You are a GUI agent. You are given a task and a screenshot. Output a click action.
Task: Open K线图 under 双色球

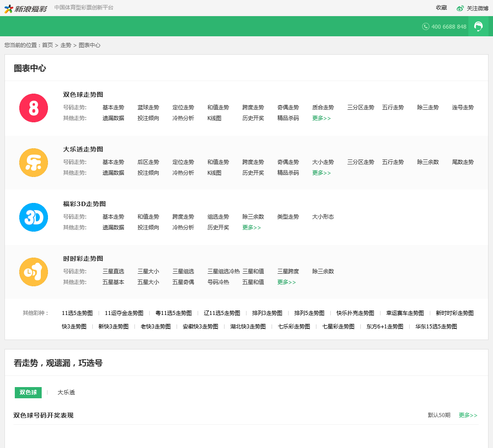click(214, 118)
